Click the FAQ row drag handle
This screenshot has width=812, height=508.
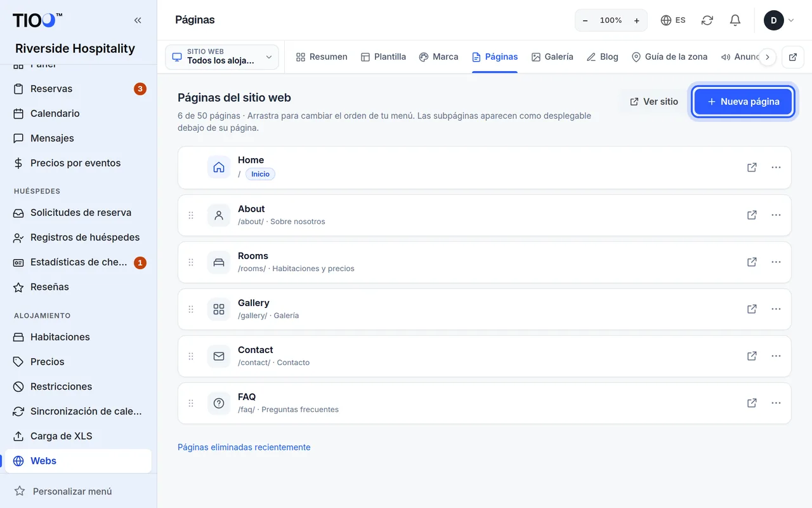click(191, 403)
